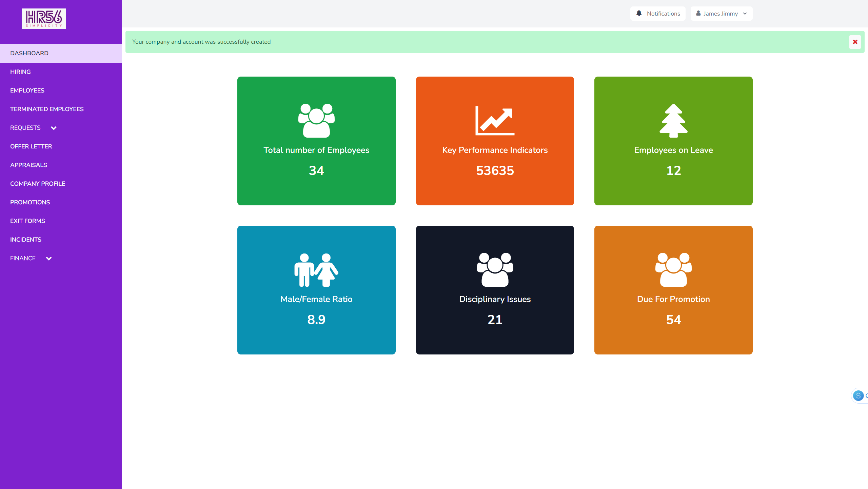Select Appraisals from the sidebar
868x489 pixels.
(x=28, y=165)
